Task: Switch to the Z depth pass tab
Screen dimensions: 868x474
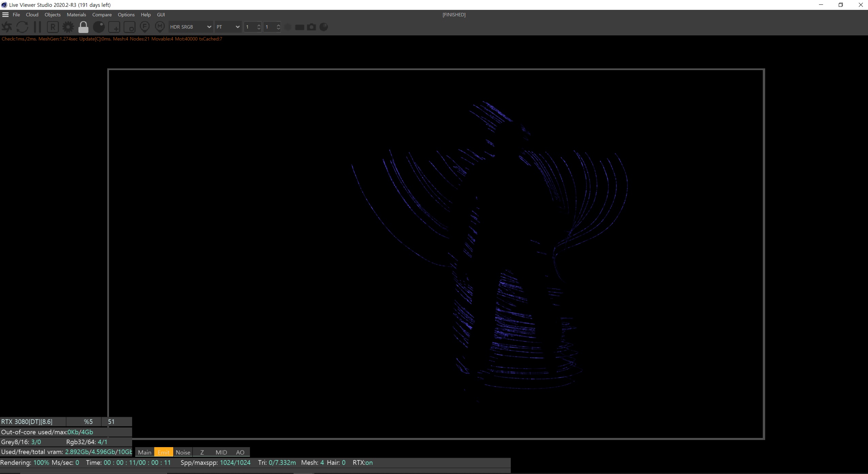Action: (x=202, y=452)
